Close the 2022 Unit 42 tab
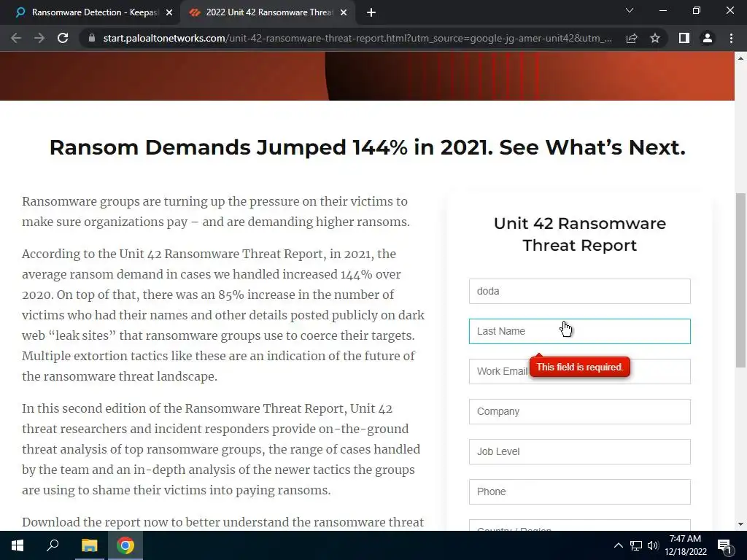Screen dimensions: 747x560 point(344,12)
